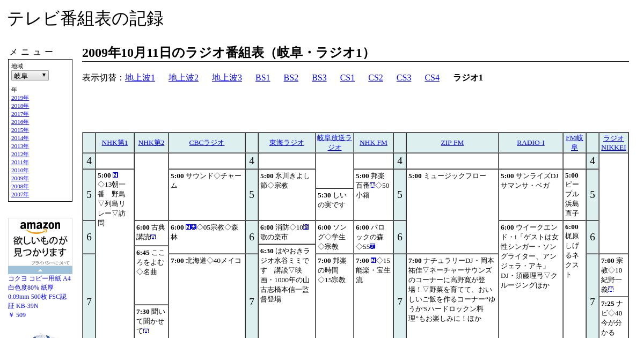Click the weather 天 icon in CBCラジオ 6:00
This screenshot has width=644, height=338.
click(x=194, y=227)
